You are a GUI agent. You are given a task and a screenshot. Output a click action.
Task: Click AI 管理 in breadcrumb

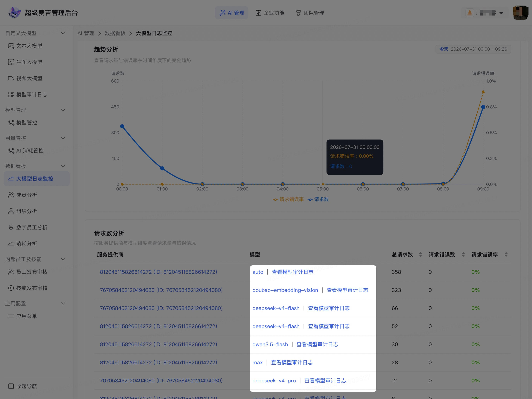click(x=86, y=33)
